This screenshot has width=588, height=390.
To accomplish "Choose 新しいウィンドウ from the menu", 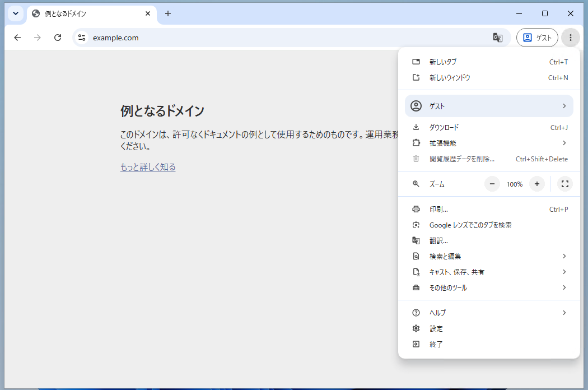I will [x=489, y=78].
